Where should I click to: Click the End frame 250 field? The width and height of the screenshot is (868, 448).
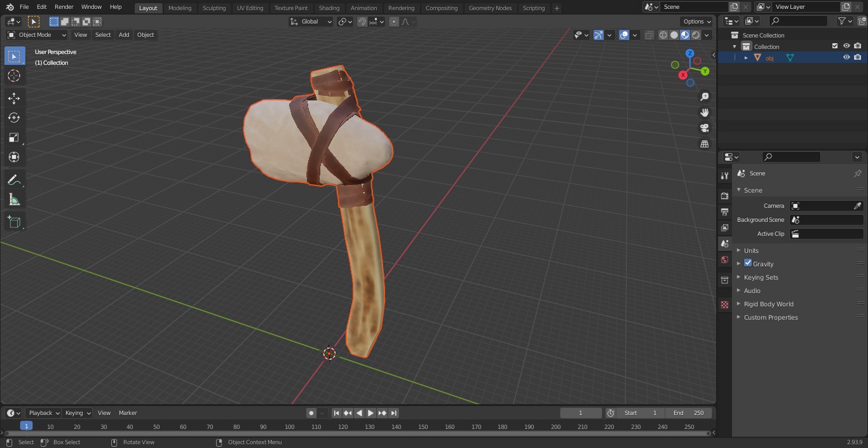pos(689,413)
